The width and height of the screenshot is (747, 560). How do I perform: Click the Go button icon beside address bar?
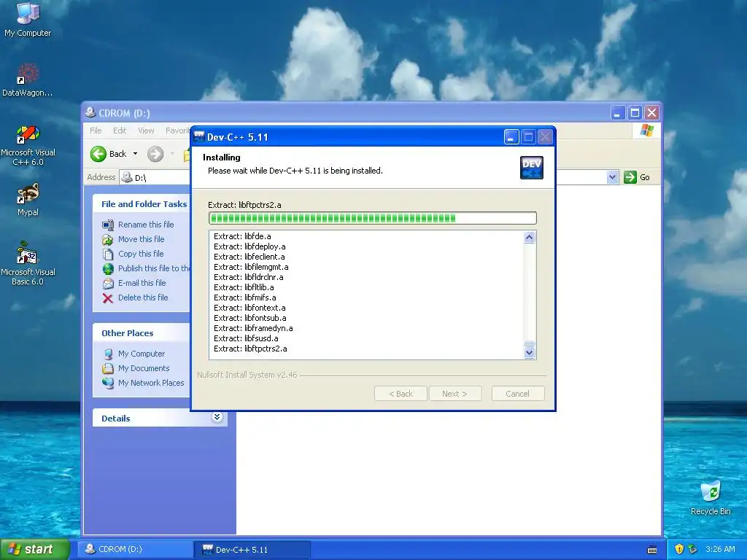[630, 177]
